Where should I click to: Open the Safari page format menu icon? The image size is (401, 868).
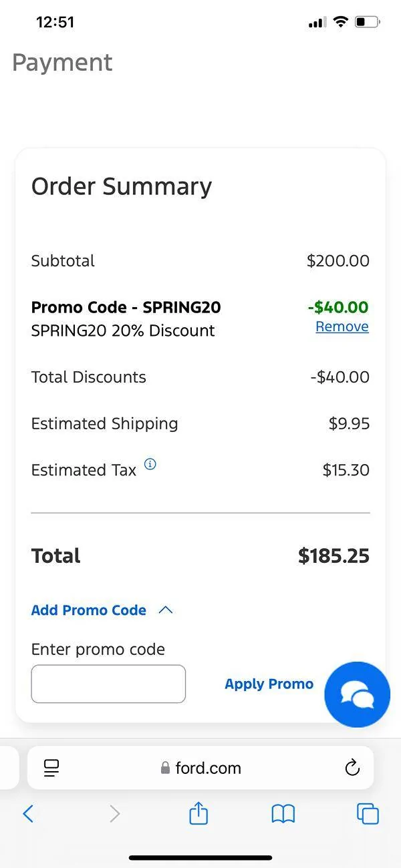click(51, 768)
